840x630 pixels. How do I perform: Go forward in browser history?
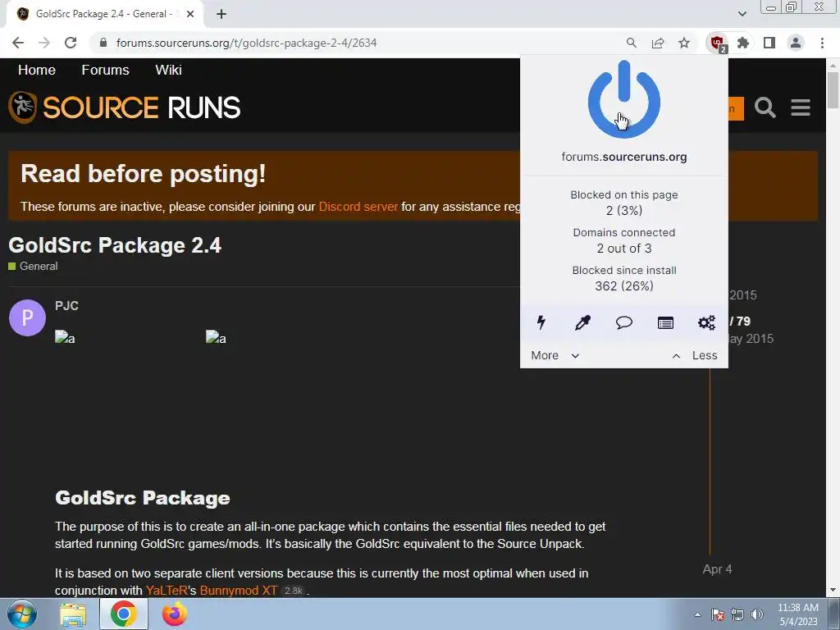[44, 43]
